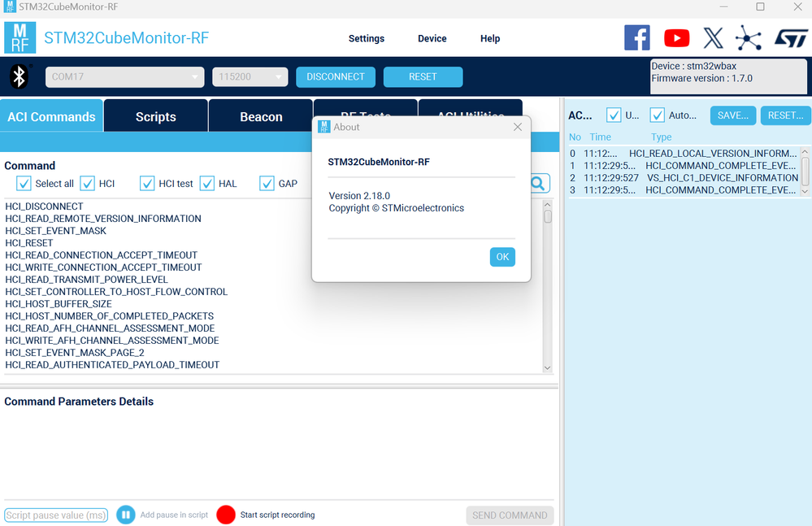Toggle the Auto... checkbox in log panel

point(658,115)
